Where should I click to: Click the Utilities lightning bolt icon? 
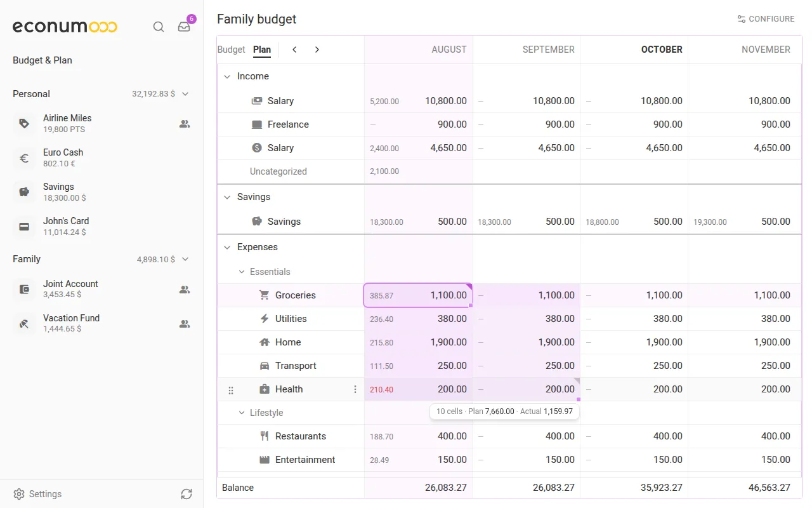point(265,319)
